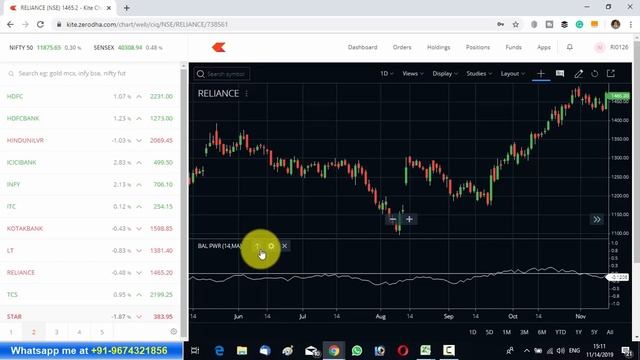
Task: Open BAL PWR study settings gear
Action: (271, 246)
